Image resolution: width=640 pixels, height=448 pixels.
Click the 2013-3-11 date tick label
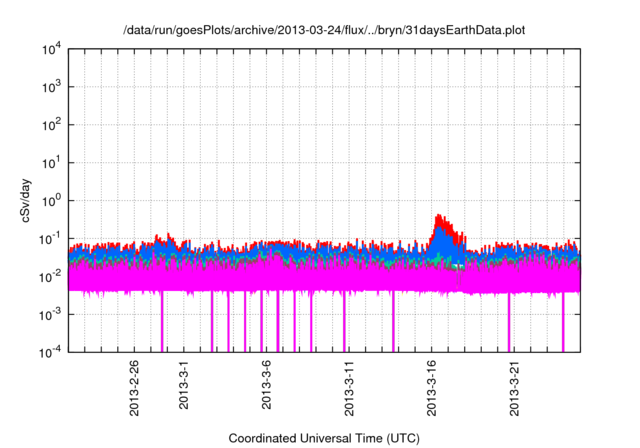tap(349, 388)
